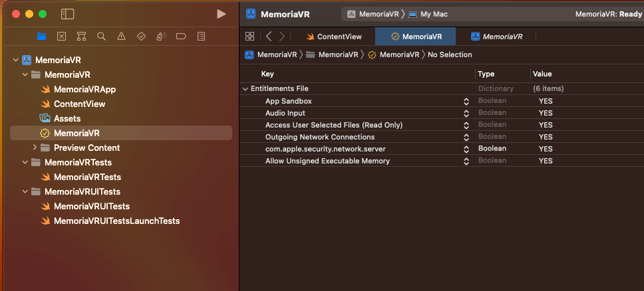Click the Type column header
The image size is (644, 291).
coord(486,74)
